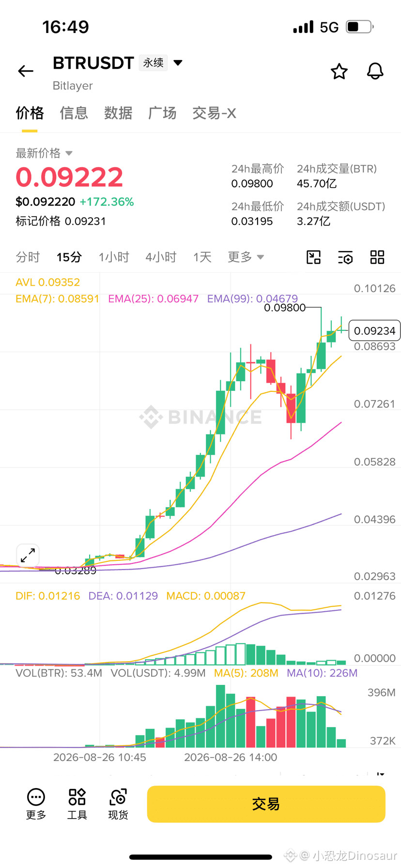Tap the 24h成交量 value 45.70亿

[x=316, y=184]
